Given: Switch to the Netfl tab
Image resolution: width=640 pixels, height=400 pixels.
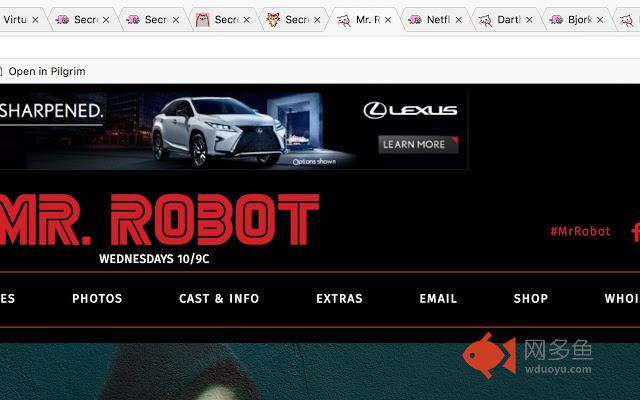Looking at the screenshot, I should 438,20.
